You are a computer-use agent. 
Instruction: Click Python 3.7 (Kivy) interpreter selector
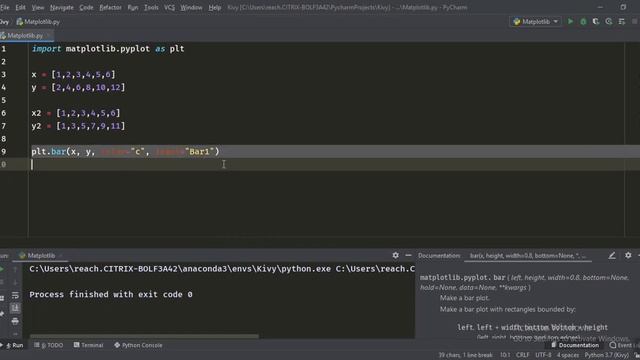click(x=607, y=355)
